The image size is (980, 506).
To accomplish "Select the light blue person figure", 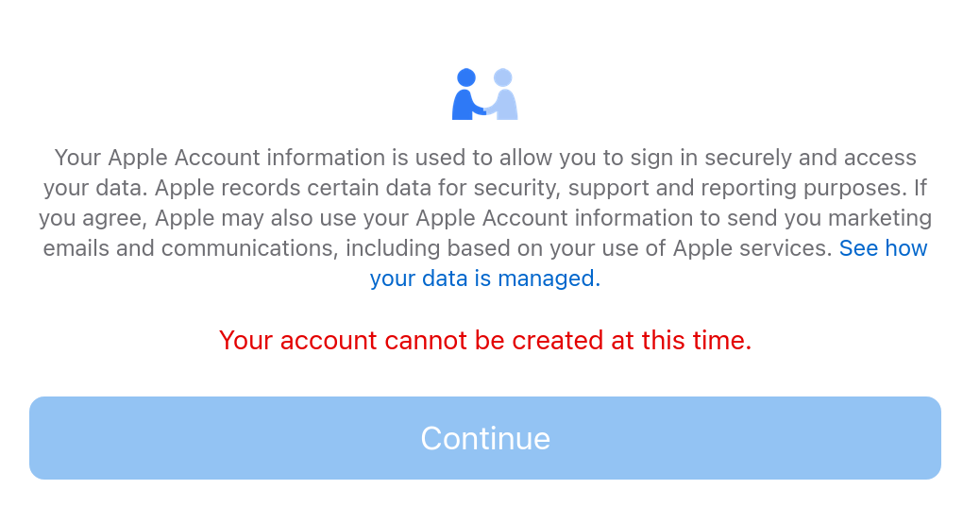I will click(503, 93).
